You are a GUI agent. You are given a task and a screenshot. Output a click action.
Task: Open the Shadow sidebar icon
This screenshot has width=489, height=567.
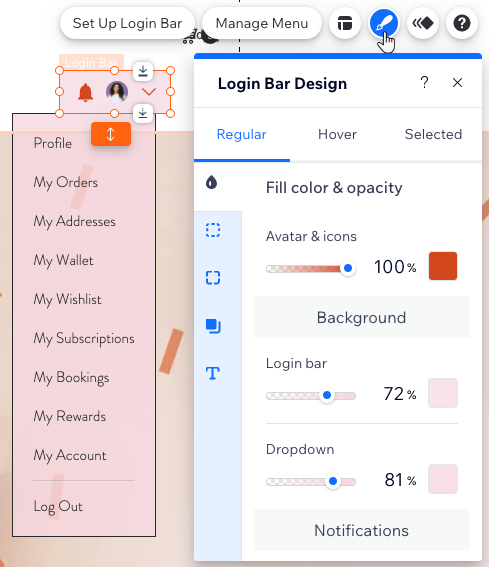click(213, 326)
